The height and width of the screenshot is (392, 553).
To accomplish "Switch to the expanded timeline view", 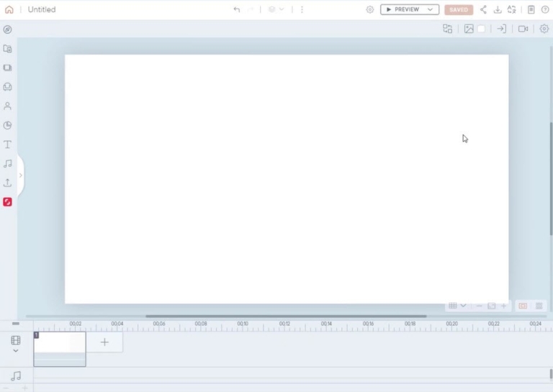I will (x=539, y=306).
